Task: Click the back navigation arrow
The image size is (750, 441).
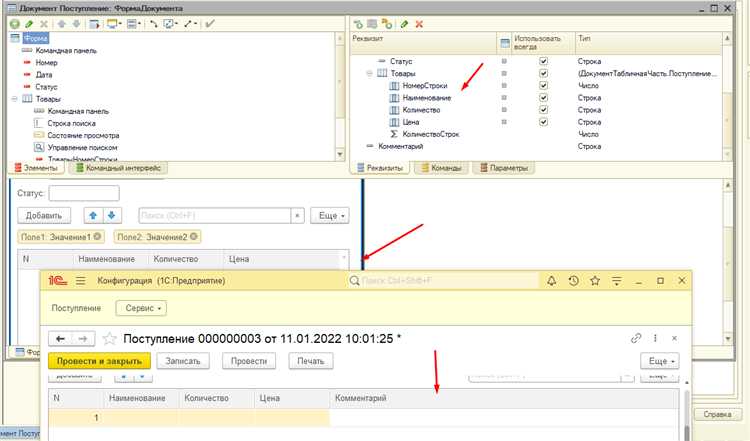Action: pos(59,339)
